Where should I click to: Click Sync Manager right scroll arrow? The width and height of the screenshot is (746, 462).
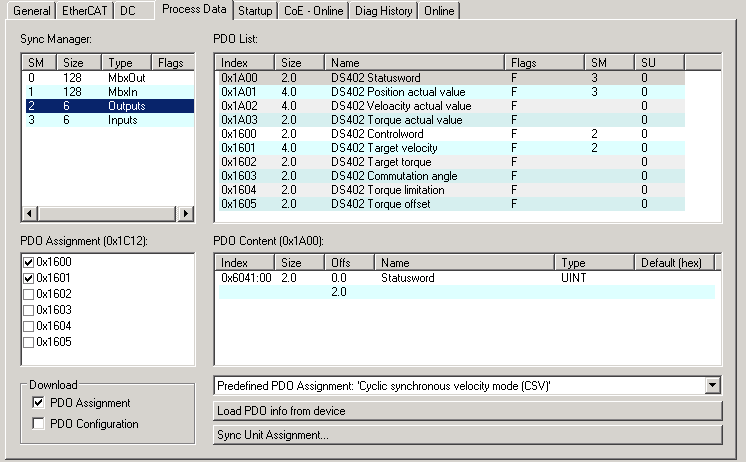(186, 214)
